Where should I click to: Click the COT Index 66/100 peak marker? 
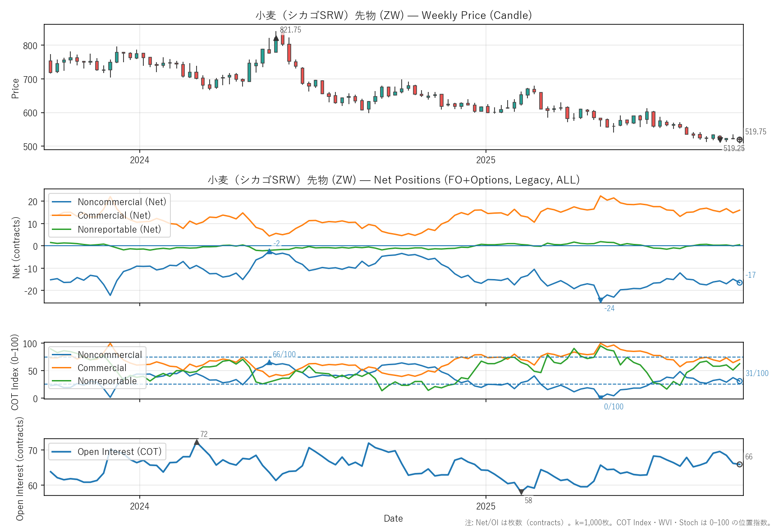tap(270, 362)
